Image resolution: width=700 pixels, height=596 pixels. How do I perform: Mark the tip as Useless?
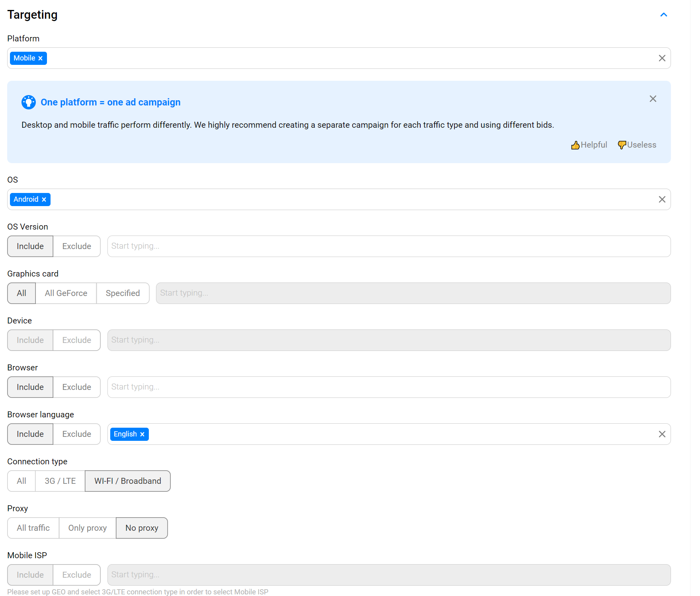[637, 145]
